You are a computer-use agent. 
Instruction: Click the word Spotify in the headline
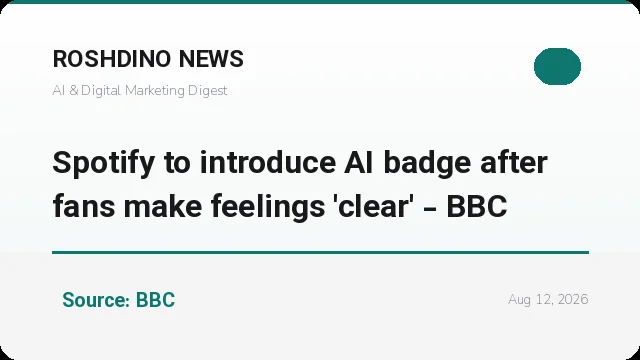click(x=103, y=164)
